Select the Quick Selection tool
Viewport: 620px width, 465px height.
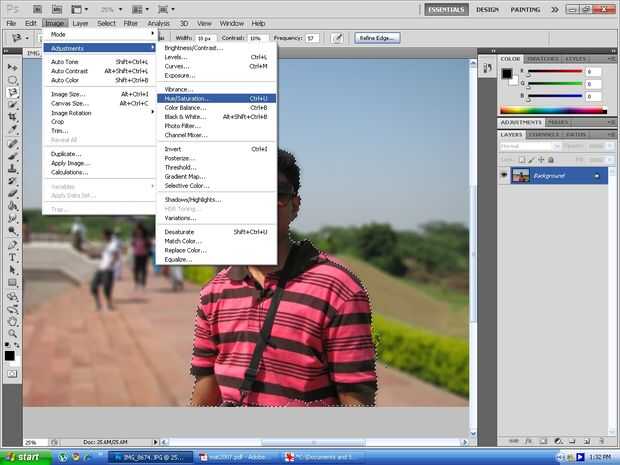point(12,104)
